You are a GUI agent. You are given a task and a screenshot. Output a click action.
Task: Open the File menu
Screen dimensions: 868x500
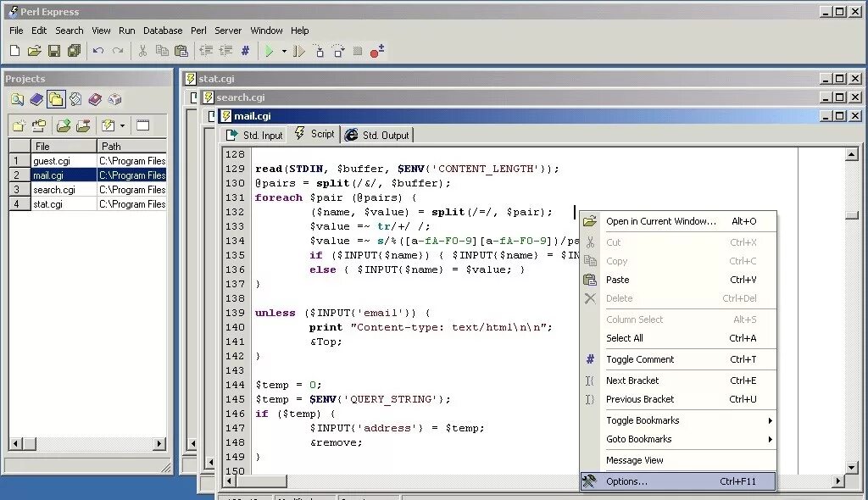[16, 31]
